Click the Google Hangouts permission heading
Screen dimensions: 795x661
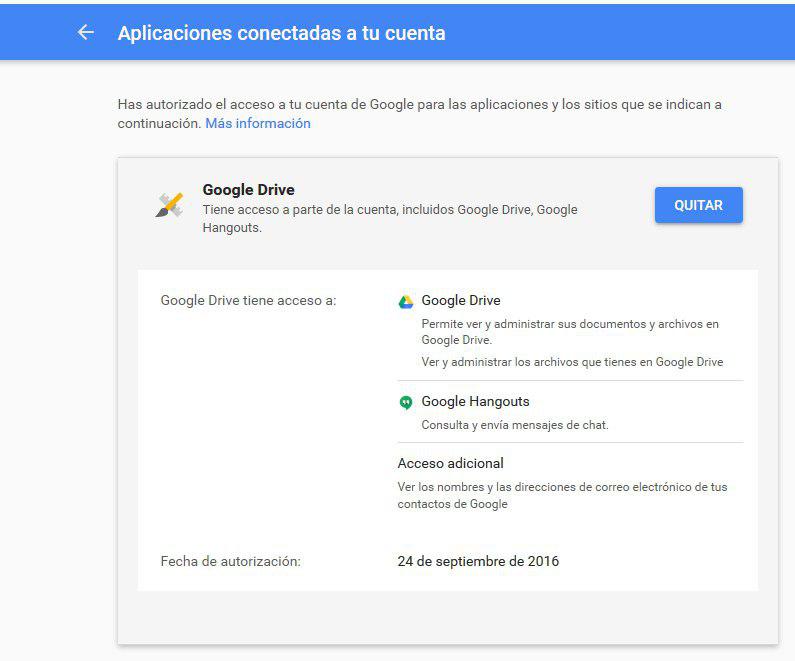tap(475, 401)
